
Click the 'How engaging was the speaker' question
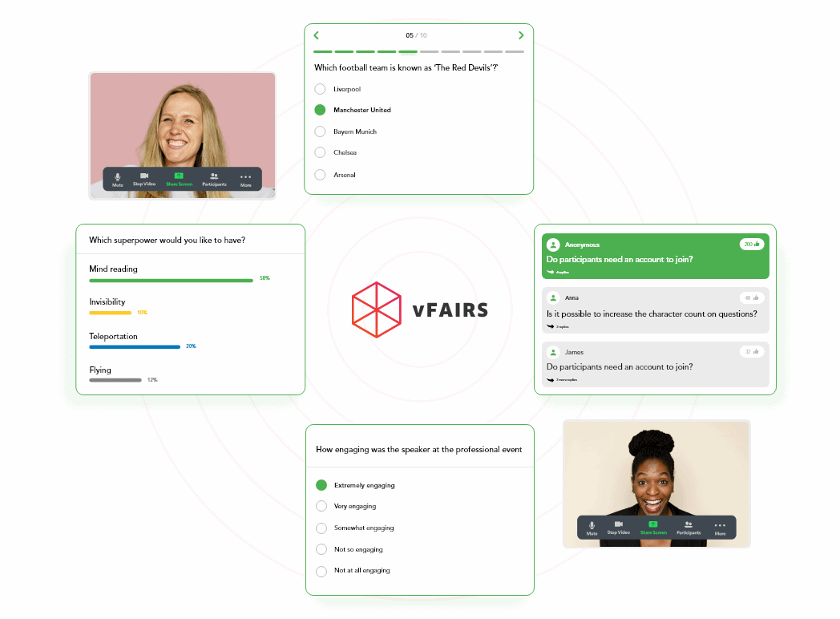click(419, 450)
